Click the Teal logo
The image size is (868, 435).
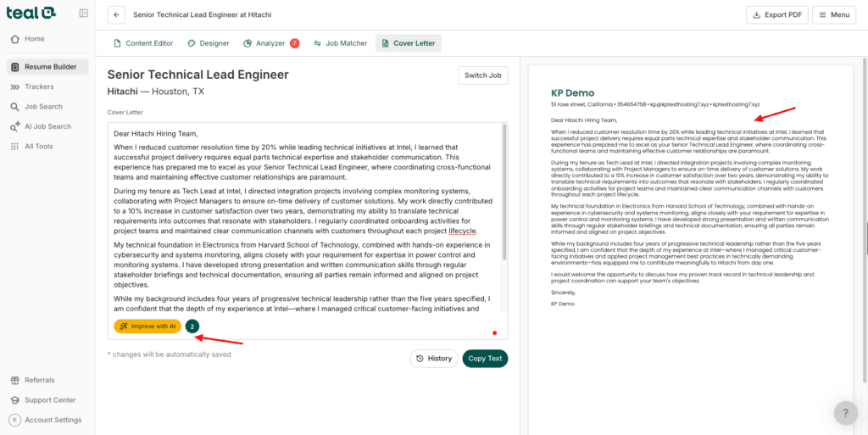tap(31, 14)
